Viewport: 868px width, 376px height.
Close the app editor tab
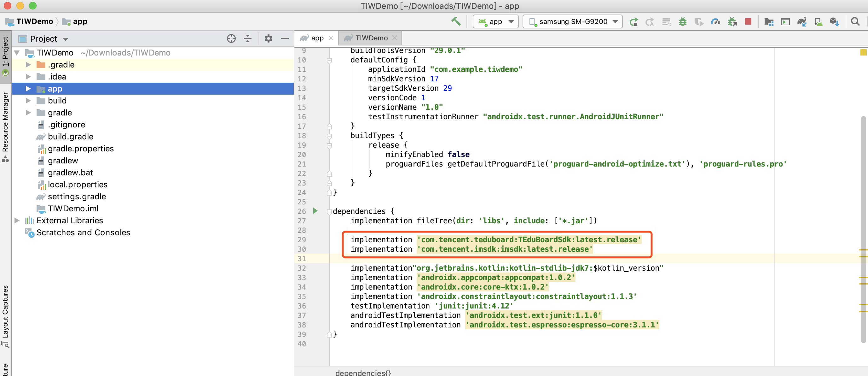pos(331,38)
